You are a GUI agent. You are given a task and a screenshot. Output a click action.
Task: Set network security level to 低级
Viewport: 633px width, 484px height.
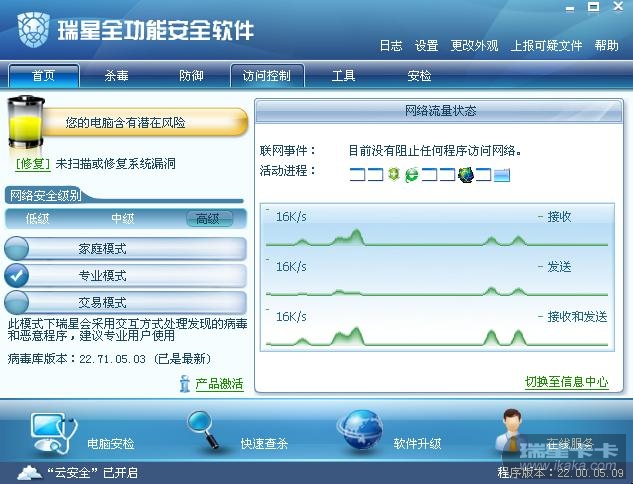tap(37, 219)
